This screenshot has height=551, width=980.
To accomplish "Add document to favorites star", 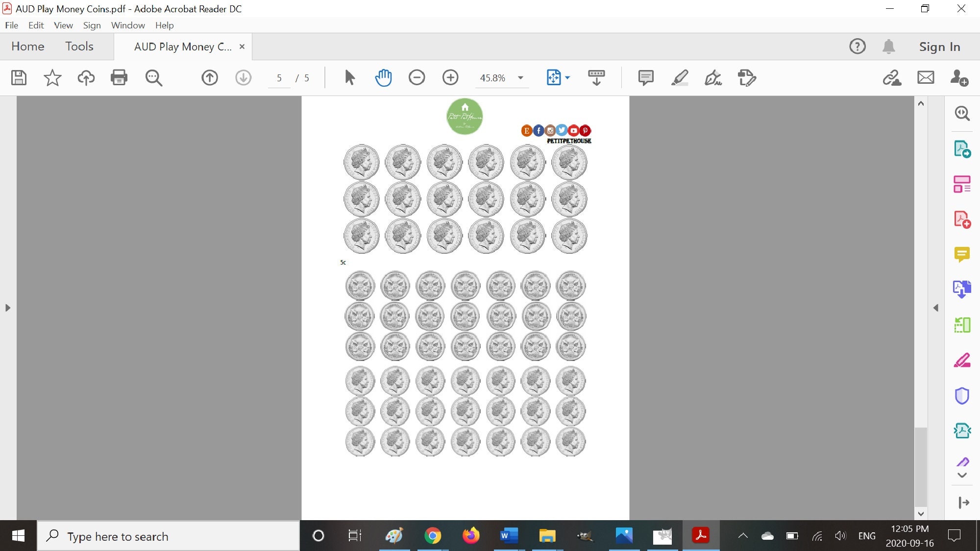I will point(52,77).
